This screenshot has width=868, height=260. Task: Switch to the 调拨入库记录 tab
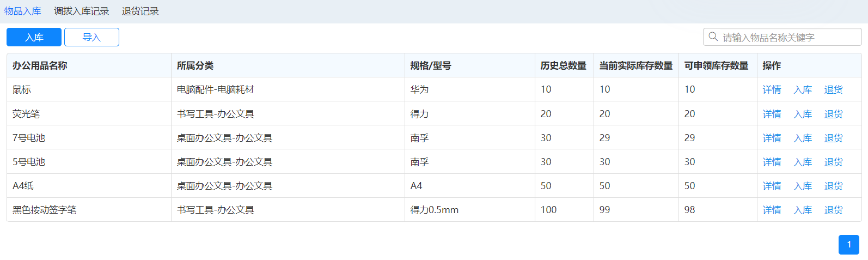(x=81, y=11)
